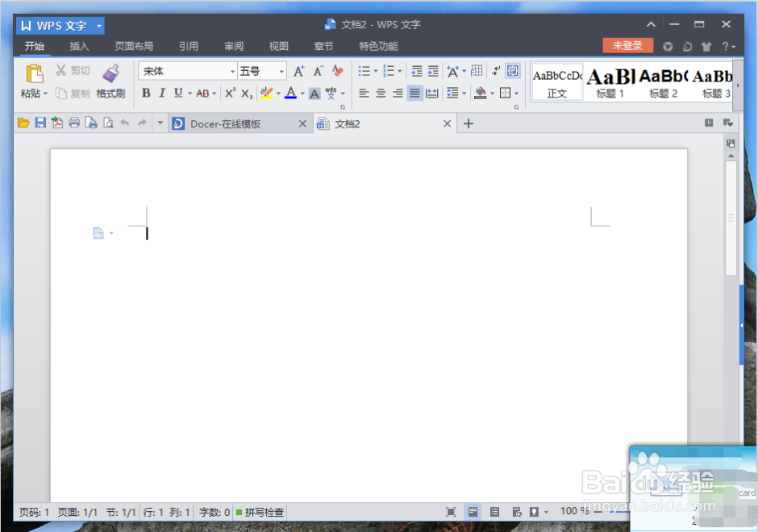Open the font name 宋体 dropdown
Screen dimensions: 758x532
click(232, 72)
